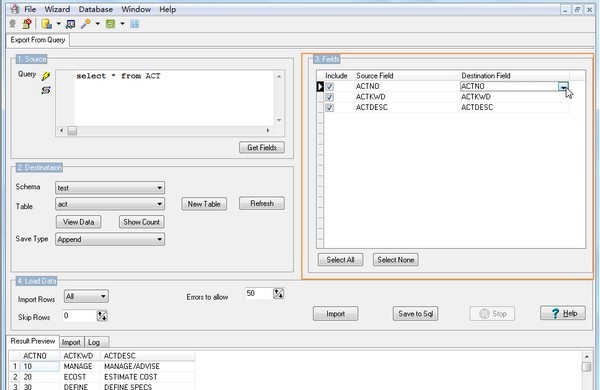
Task: Uncheck Include for the ACTDESC field
Action: click(x=329, y=108)
